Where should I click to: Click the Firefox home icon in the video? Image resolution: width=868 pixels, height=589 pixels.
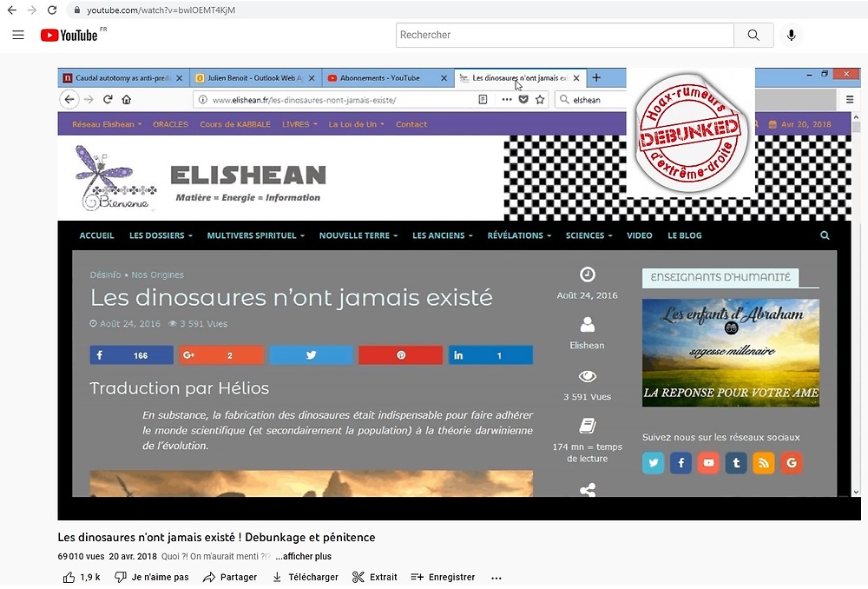(127, 100)
